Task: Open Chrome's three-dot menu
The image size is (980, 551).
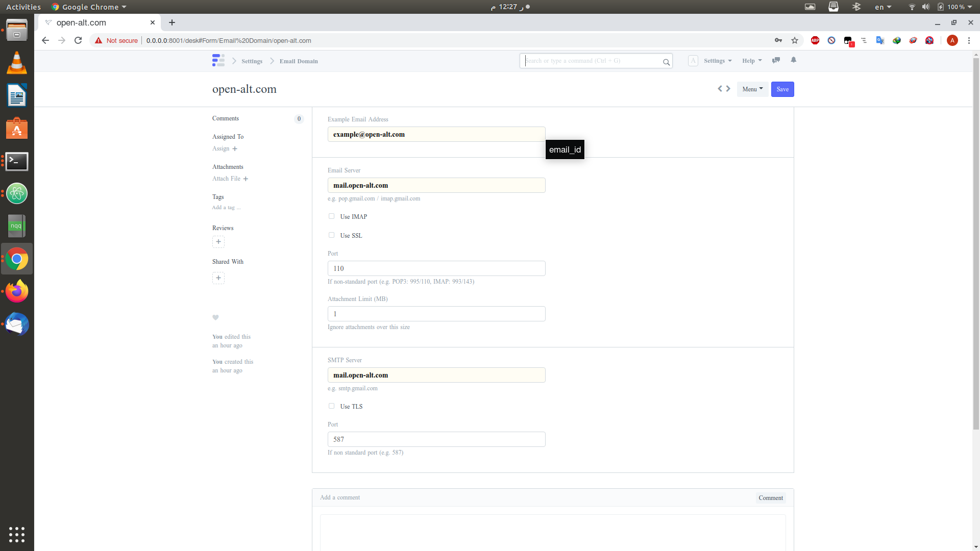Action: (x=969, y=40)
